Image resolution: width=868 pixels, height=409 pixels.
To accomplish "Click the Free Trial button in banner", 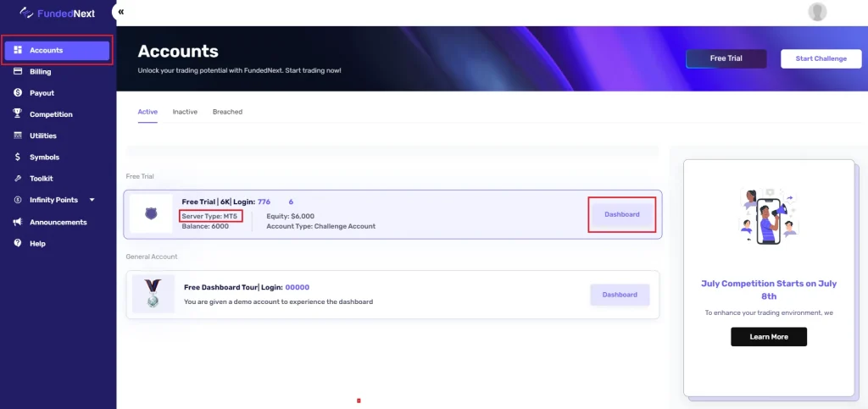I will tap(726, 58).
